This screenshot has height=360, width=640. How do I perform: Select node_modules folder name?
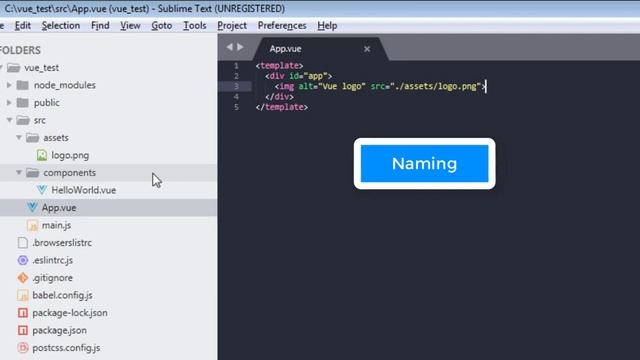tap(64, 85)
